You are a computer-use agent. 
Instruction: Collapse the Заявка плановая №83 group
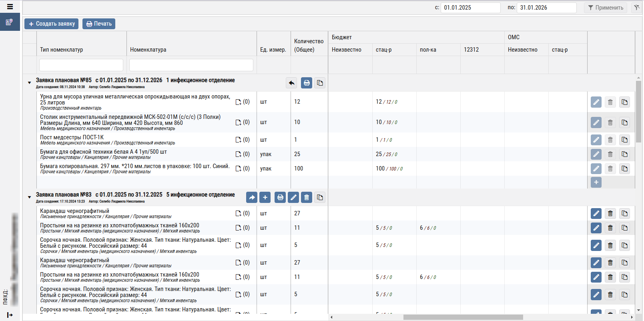point(29,197)
